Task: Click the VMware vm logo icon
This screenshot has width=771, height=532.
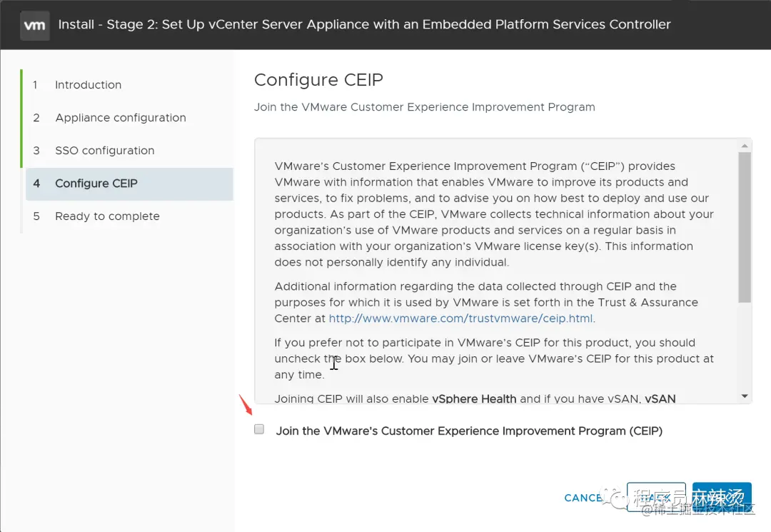Action: point(34,25)
